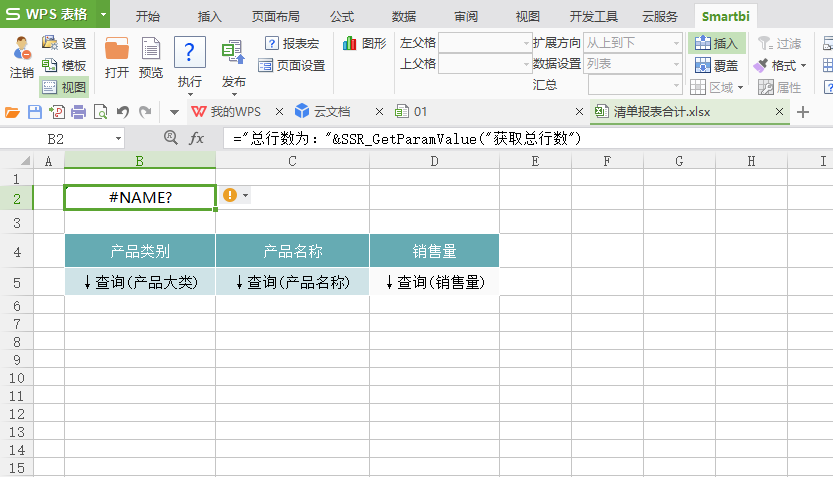Switch to the 数据 ribbon tab
Viewport: 833px width, 477px height.
point(404,16)
